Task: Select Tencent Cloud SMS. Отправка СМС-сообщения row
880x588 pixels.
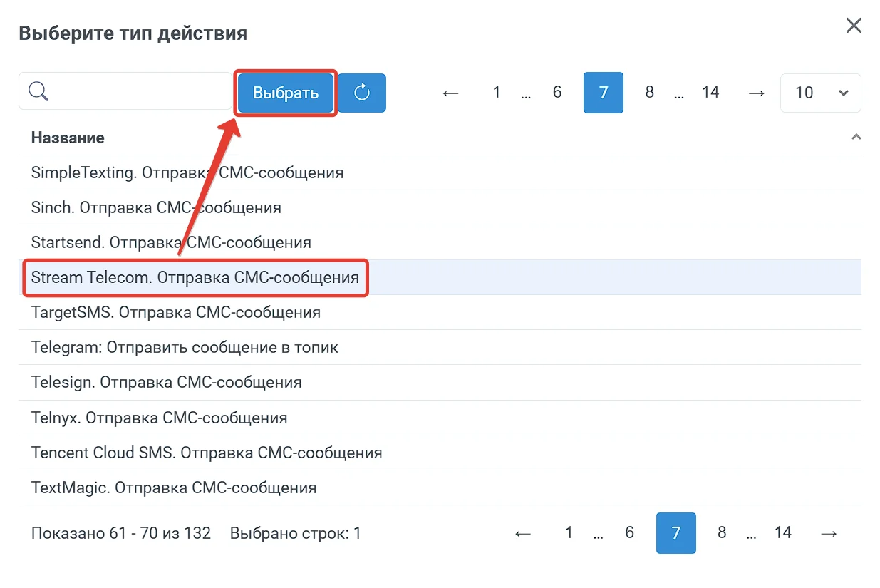Action: coord(440,453)
